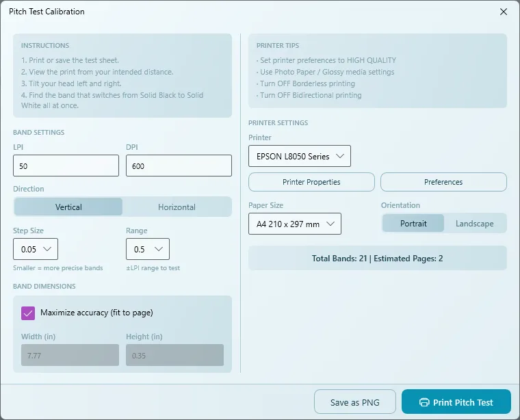The width and height of the screenshot is (520, 420).
Task: Click the DPI input field
Action: (179, 166)
